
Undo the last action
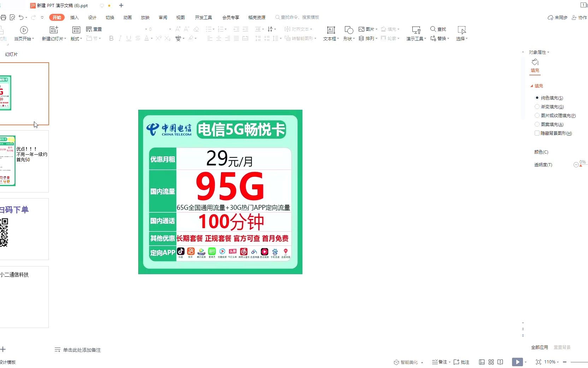[21, 17]
